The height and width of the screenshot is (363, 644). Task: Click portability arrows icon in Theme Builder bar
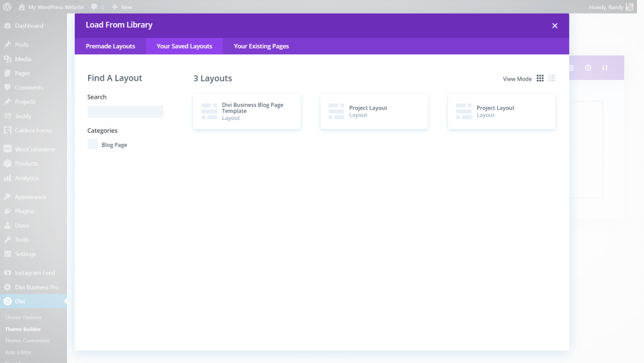pos(605,68)
